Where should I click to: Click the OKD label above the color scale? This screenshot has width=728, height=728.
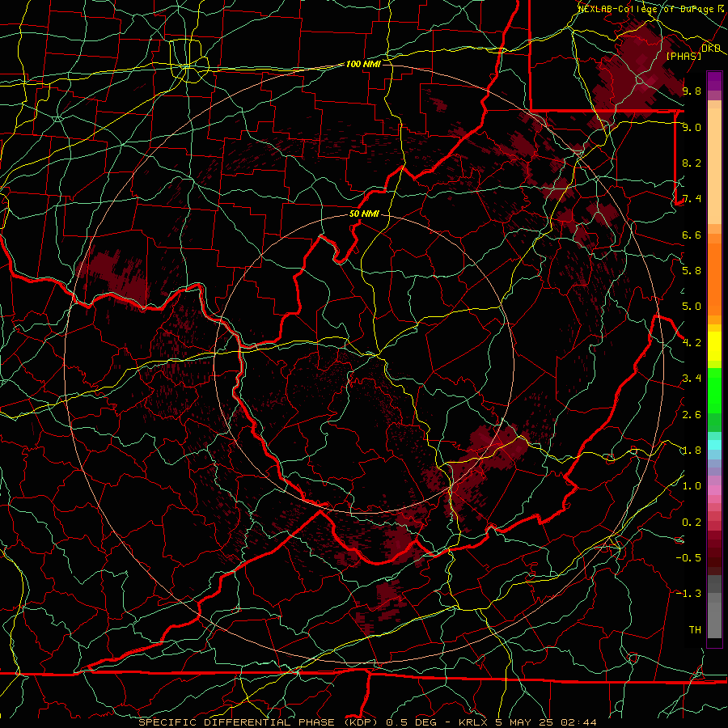[x=711, y=48]
